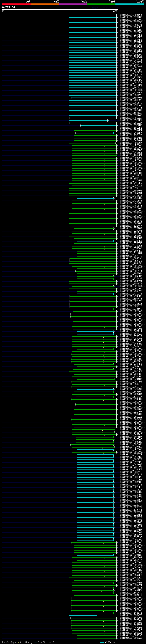This screenshot has width=146, height=644.
Task: Open hit UniRef100_A7PD33
Action: 131,22
